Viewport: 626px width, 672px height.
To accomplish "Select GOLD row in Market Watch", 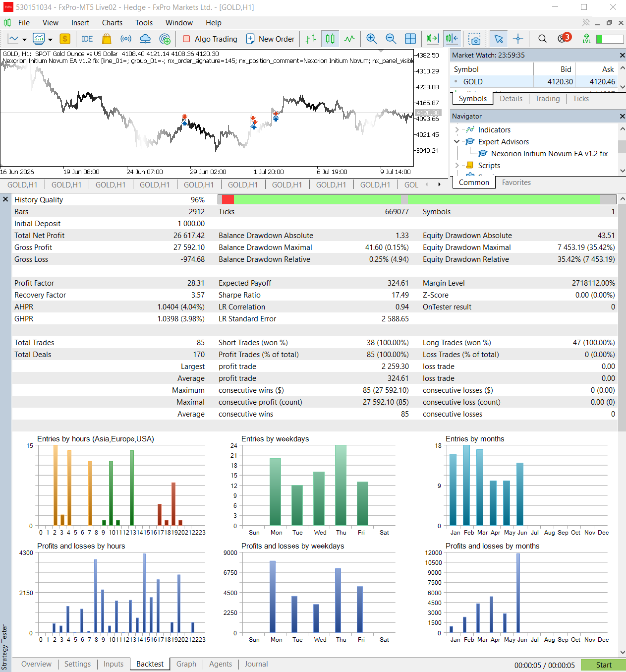I will click(534, 82).
